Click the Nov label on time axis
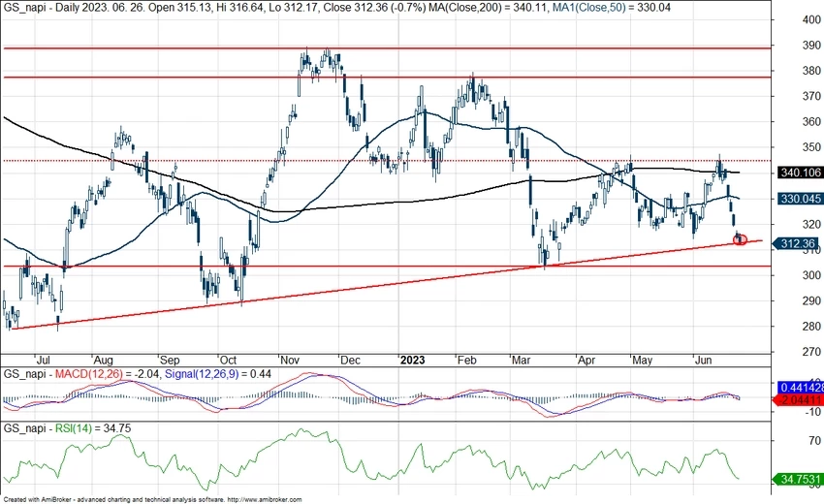 click(290, 357)
